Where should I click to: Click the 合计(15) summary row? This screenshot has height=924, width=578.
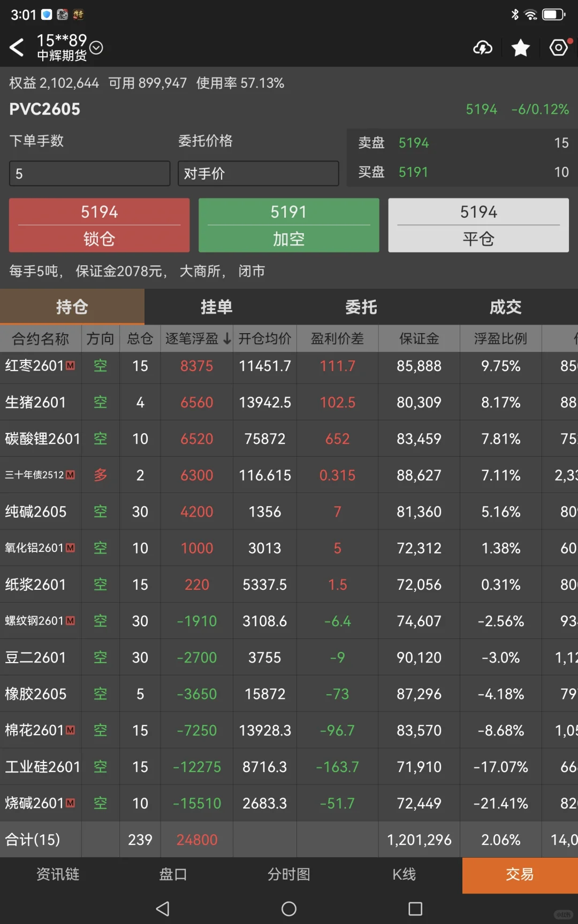[x=289, y=840]
